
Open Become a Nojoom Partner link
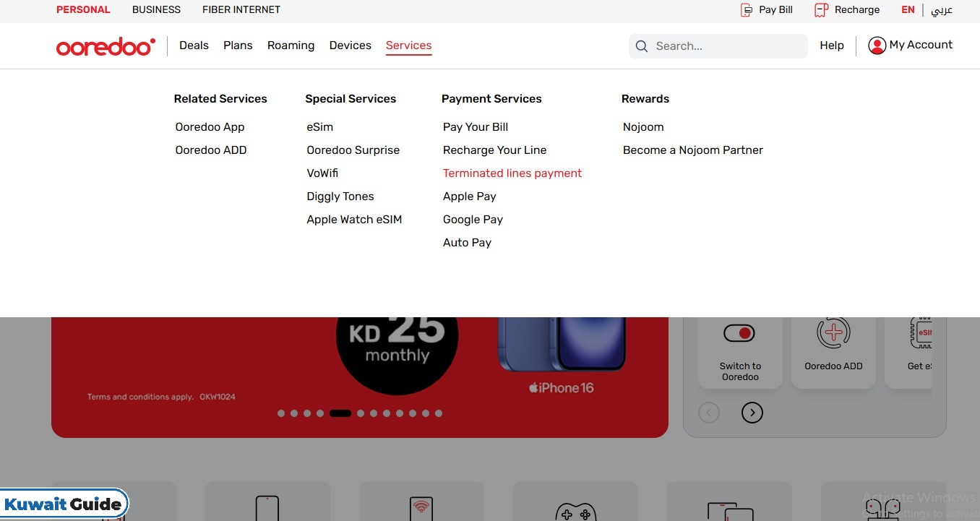pyautogui.click(x=693, y=150)
